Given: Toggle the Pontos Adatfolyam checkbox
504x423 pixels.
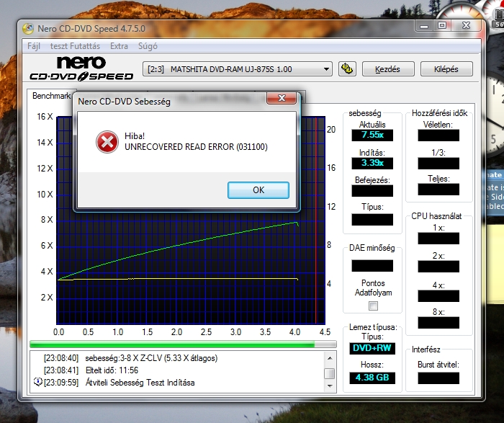Looking at the screenshot, I should pos(373,306).
